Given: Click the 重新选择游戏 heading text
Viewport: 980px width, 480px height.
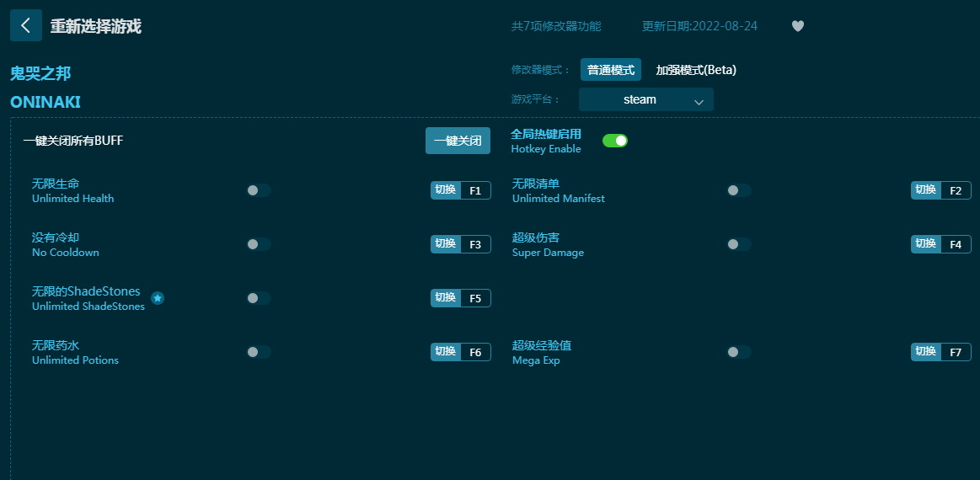Looking at the screenshot, I should tap(95, 26).
